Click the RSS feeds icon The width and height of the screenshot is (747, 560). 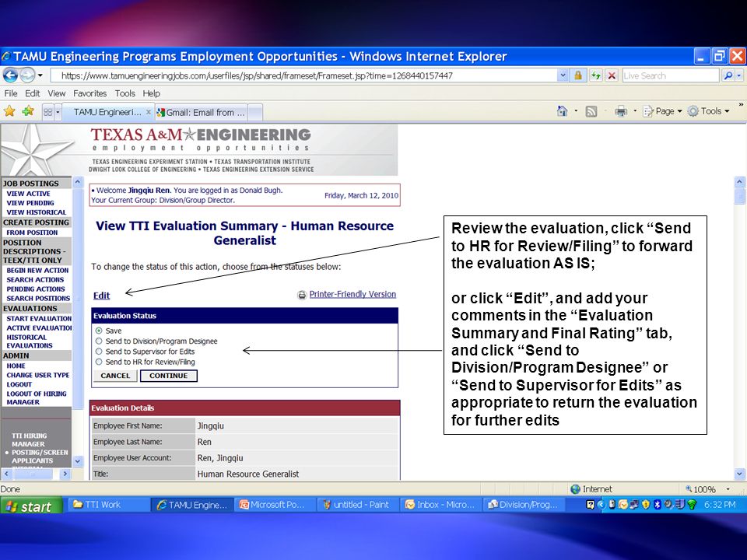tap(591, 111)
